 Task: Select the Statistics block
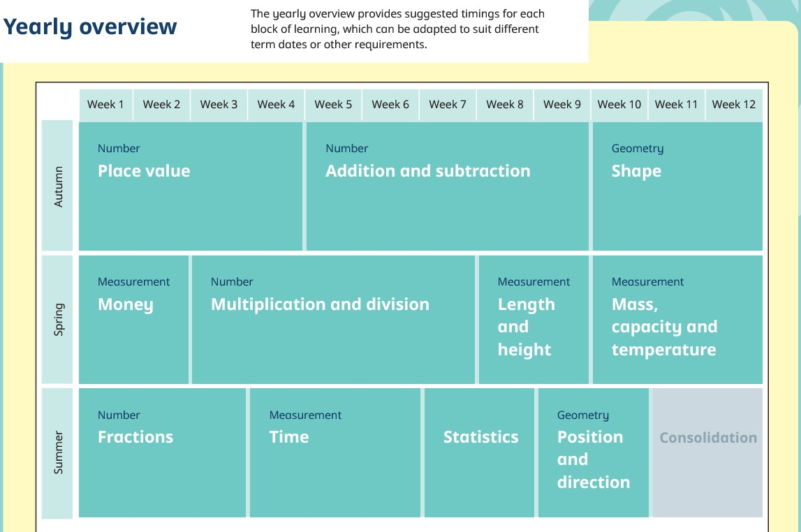[479, 453]
